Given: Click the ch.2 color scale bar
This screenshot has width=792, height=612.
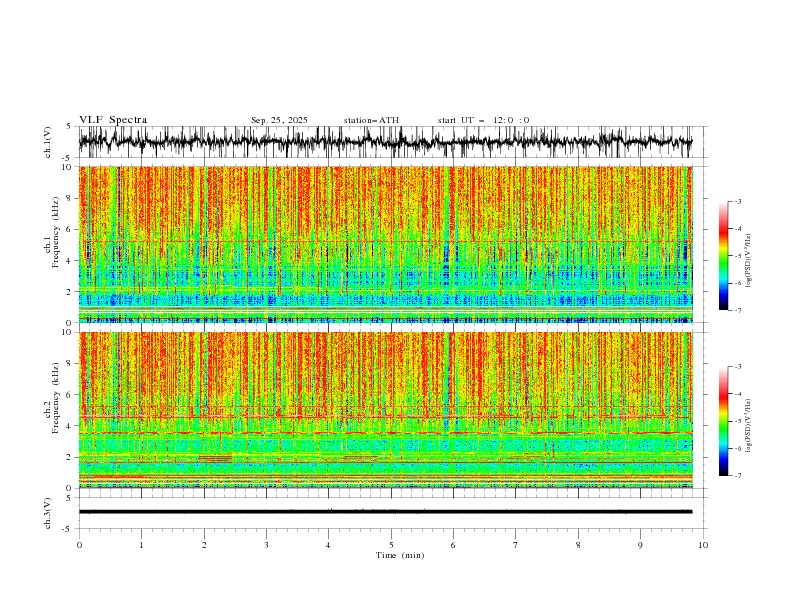Looking at the screenshot, I should [x=723, y=421].
